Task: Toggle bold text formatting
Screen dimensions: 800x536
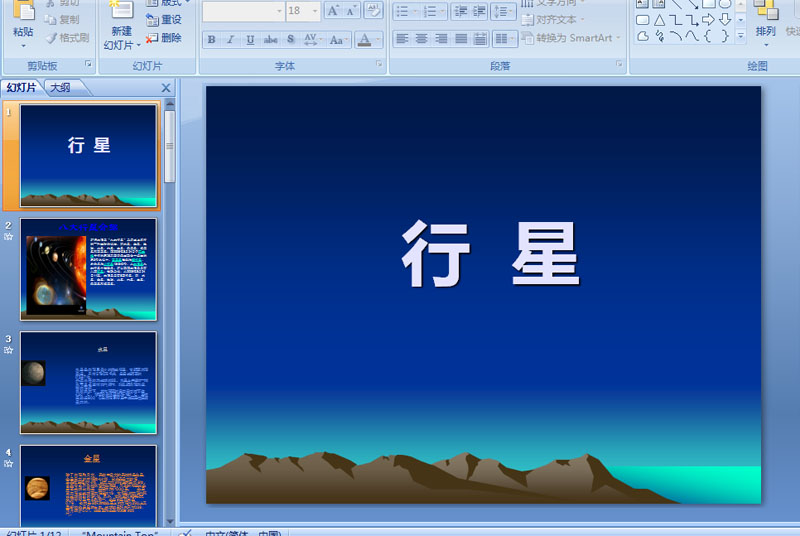Action: [211, 40]
